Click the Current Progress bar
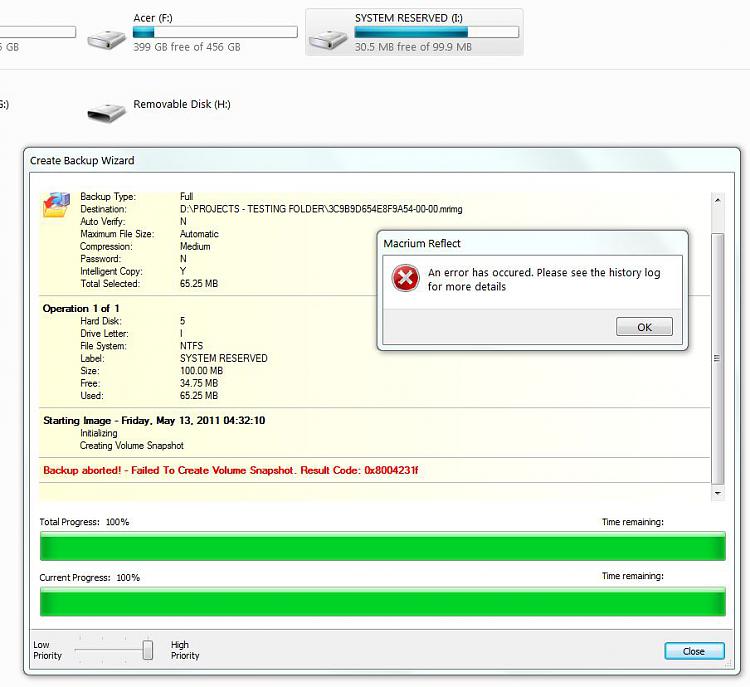750x687 pixels. [x=383, y=601]
